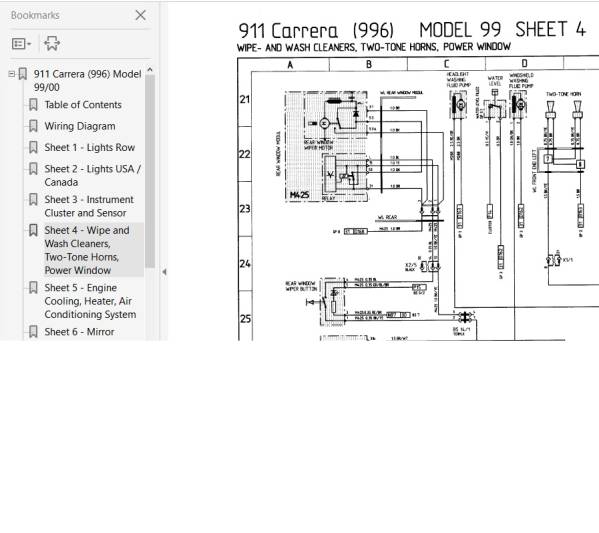Jump to Sheet 1 - Lights Row
Viewport: 599px width, 533px height.
click(90, 147)
